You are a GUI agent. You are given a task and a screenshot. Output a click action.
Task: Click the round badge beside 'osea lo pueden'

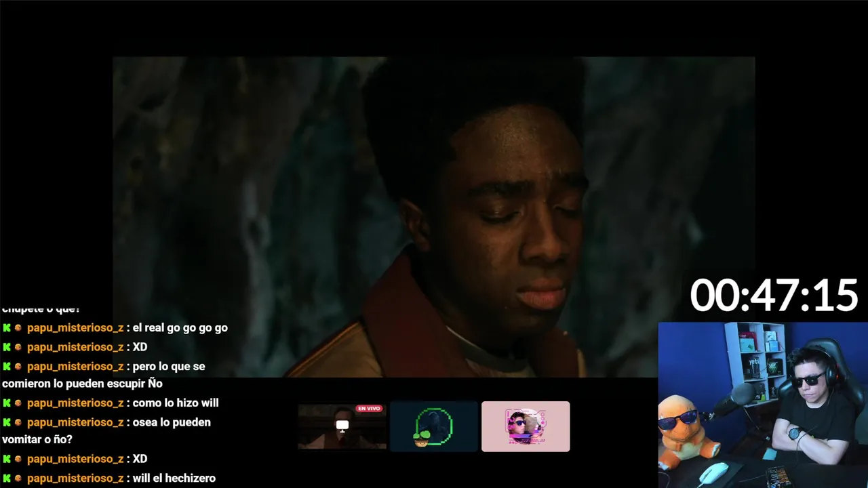coord(18,422)
